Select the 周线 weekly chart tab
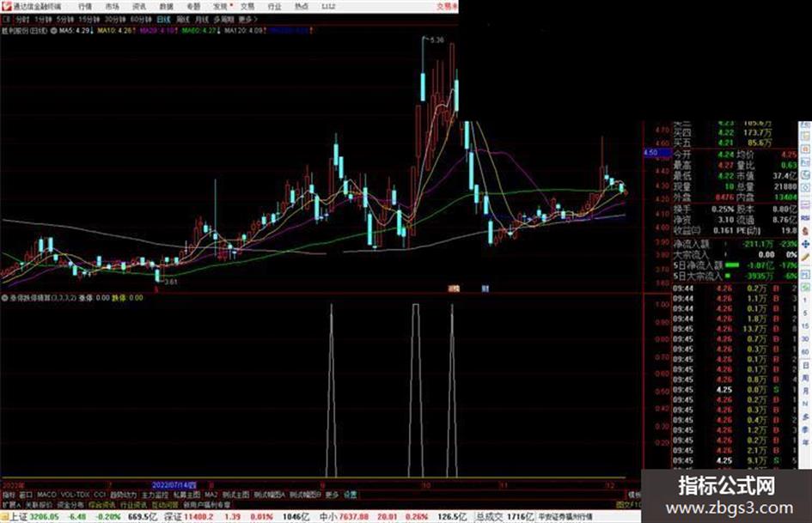This screenshot has width=812, height=523. point(183,19)
